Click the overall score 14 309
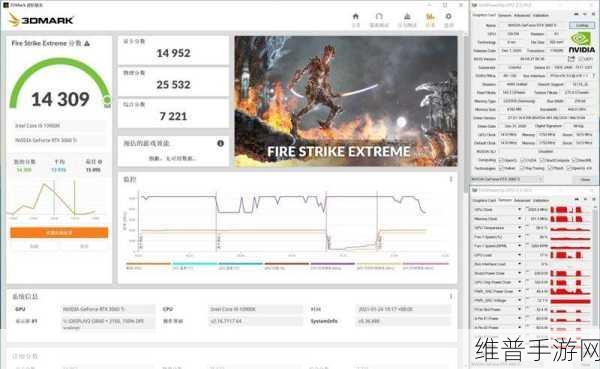Viewport: 600px width, 369px height. (60, 100)
